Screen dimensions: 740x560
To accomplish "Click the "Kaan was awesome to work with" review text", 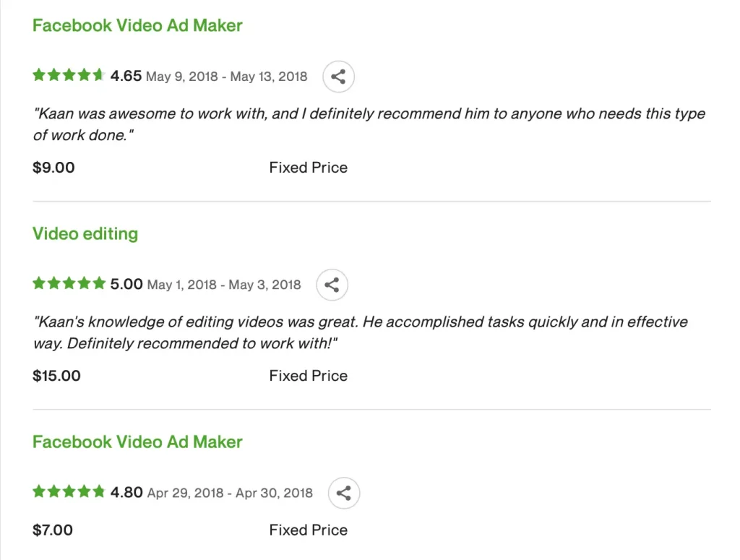I will 369,124.
